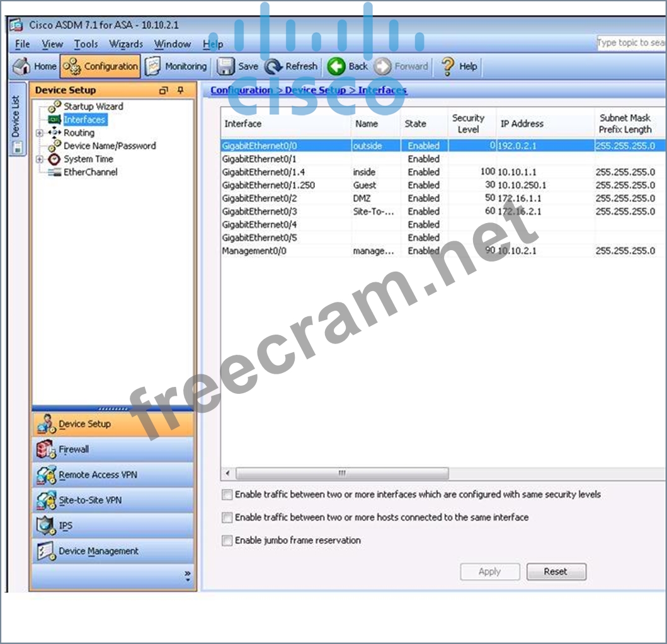Enable traffic between same security level interfaces

click(227, 495)
